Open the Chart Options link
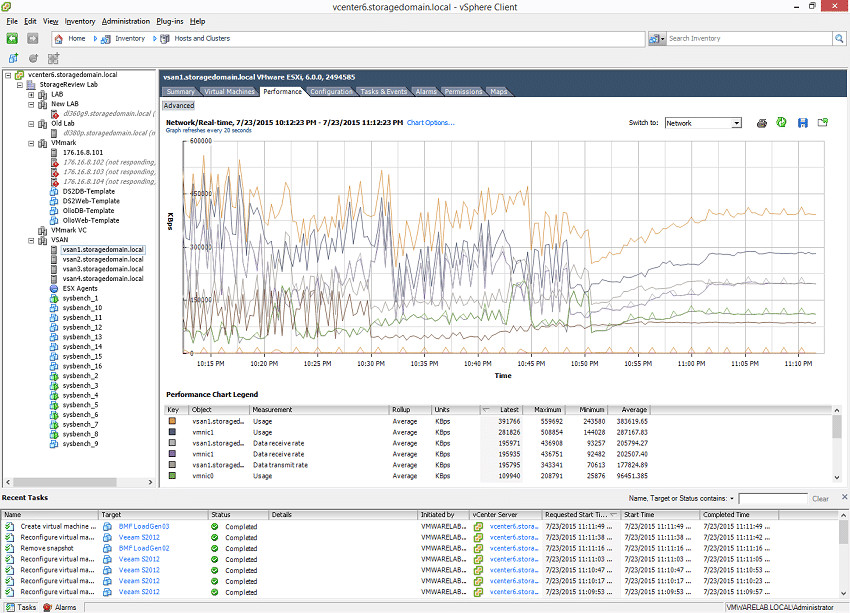This screenshot has width=850, height=613. [x=430, y=122]
